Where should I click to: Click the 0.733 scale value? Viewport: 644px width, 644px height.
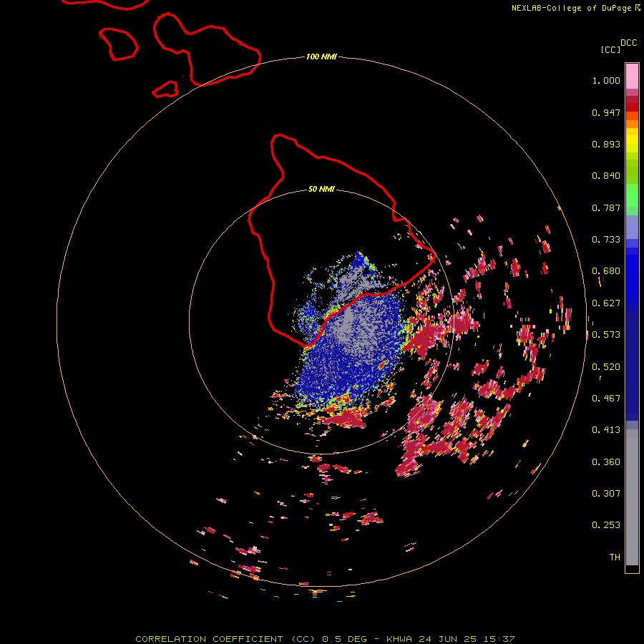click(606, 240)
